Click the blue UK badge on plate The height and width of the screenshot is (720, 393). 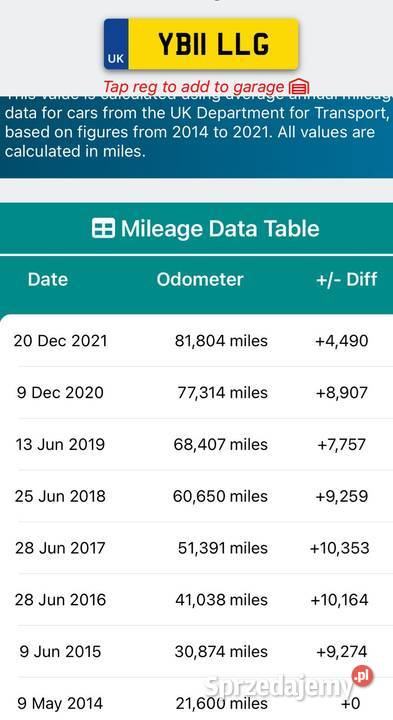click(x=116, y=44)
